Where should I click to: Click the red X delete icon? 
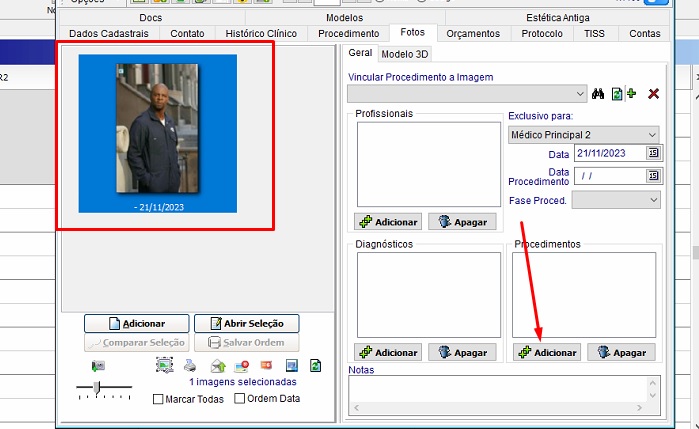(x=653, y=94)
